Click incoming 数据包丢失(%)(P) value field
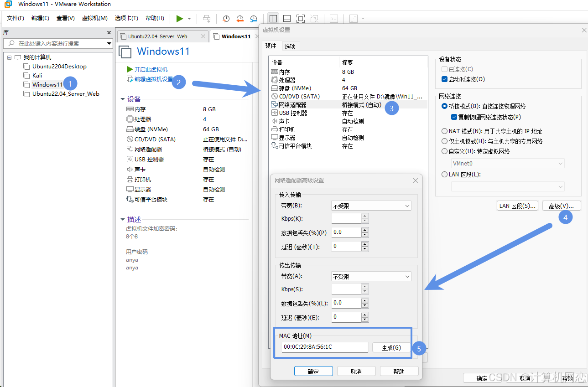This screenshot has height=387, width=588. click(x=346, y=232)
